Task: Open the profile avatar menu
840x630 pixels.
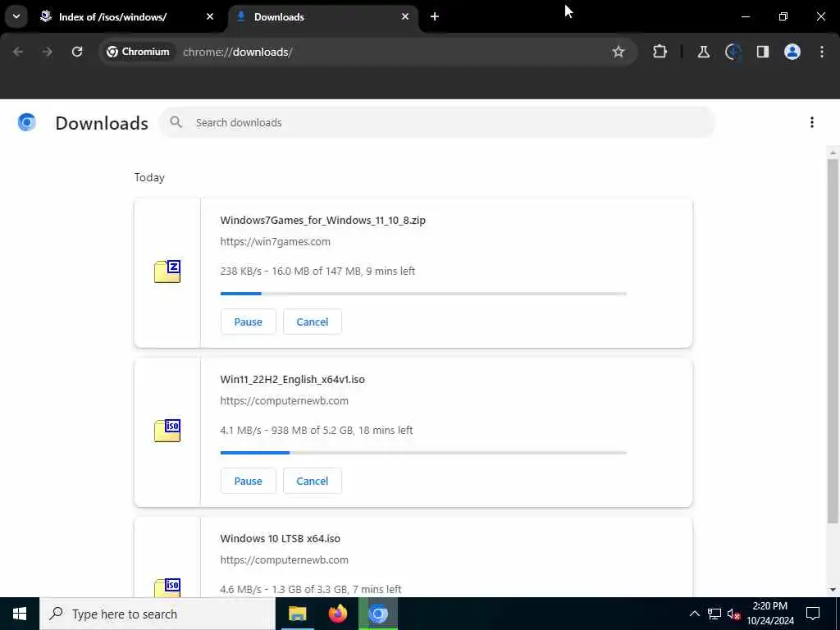Action: point(792,52)
